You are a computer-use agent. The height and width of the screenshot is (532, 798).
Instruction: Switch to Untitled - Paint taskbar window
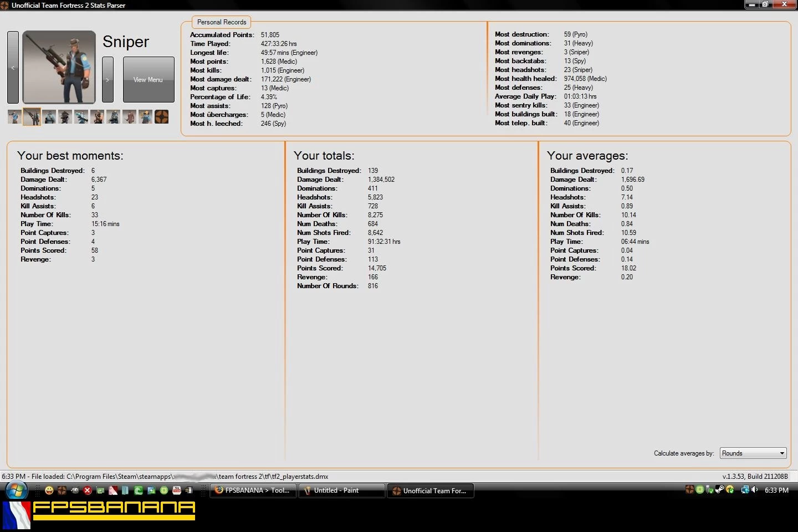click(x=341, y=490)
